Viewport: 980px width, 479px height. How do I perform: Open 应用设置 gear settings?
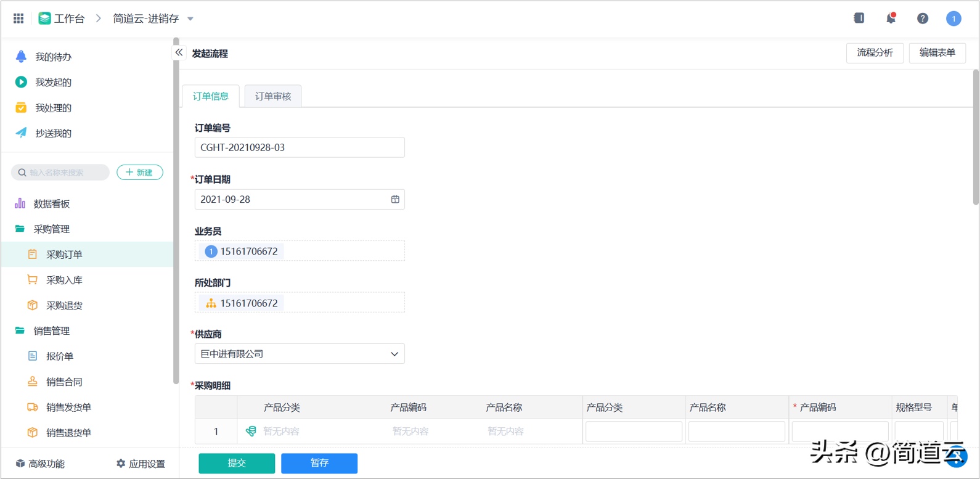[x=141, y=464]
